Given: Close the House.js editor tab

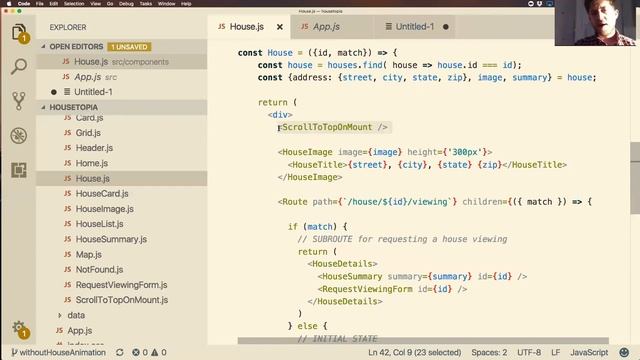Looking at the screenshot, I should [x=280, y=27].
